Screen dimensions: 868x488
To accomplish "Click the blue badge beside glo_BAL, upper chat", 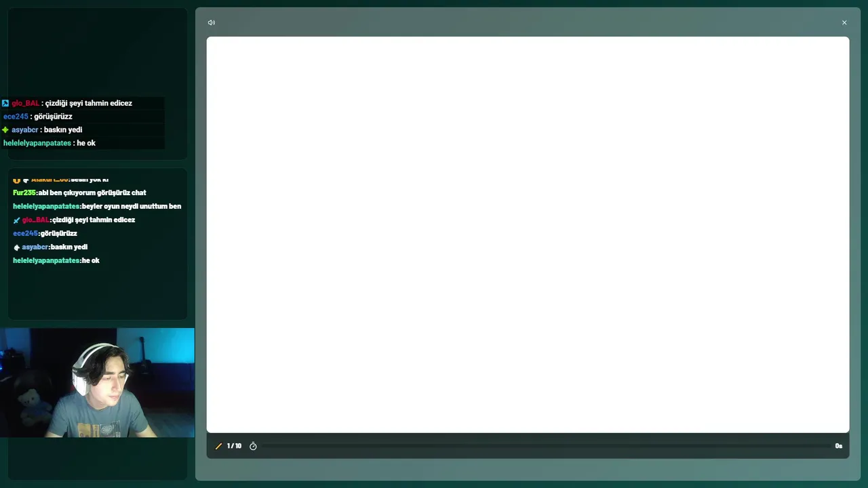I will (x=5, y=103).
